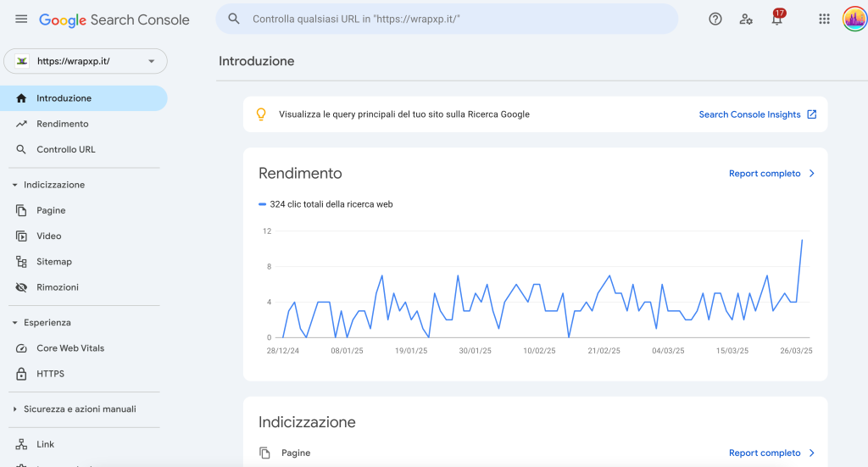Expand Sicurezza e azioni manuali section
The image size is (868, 467).
point(14,409)
